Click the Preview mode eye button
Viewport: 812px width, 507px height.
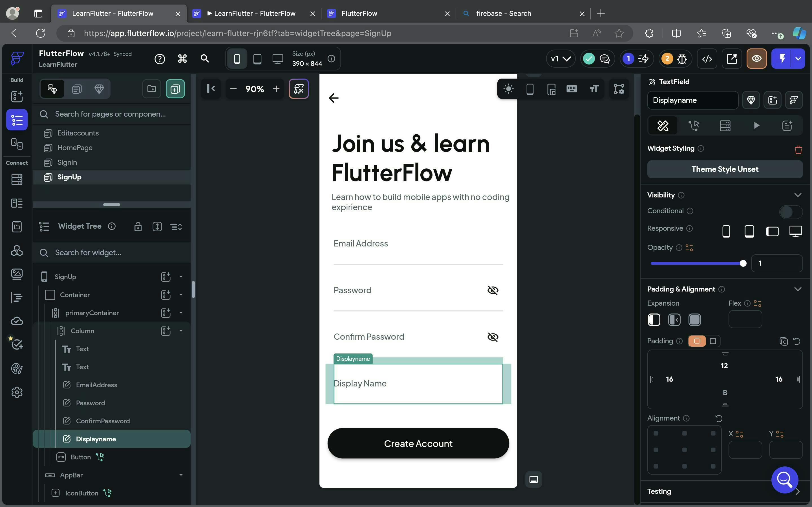coord(756,59)
